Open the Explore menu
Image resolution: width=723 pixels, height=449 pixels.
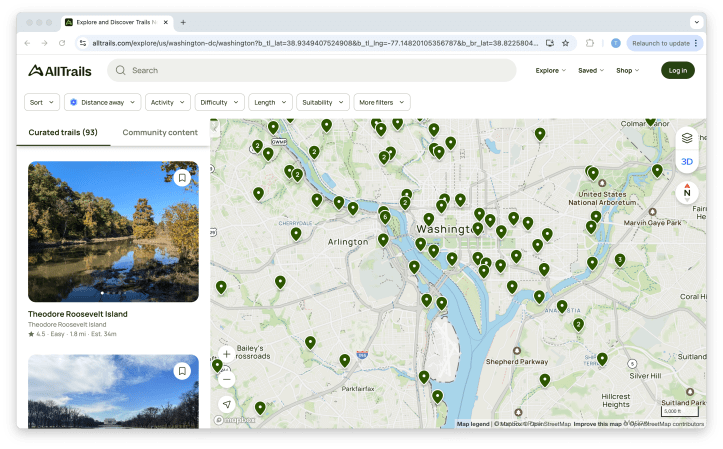(550, 70)
